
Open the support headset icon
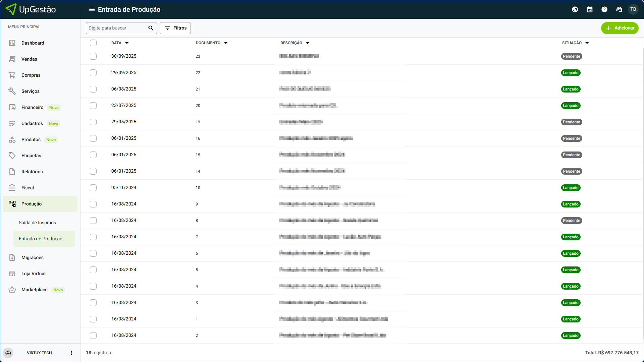[x=619, y=9]
